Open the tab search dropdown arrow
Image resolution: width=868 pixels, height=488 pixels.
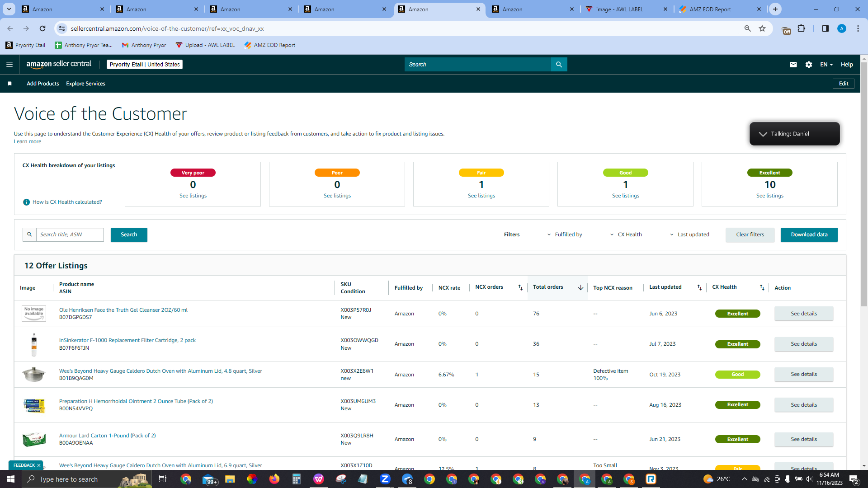9,9
